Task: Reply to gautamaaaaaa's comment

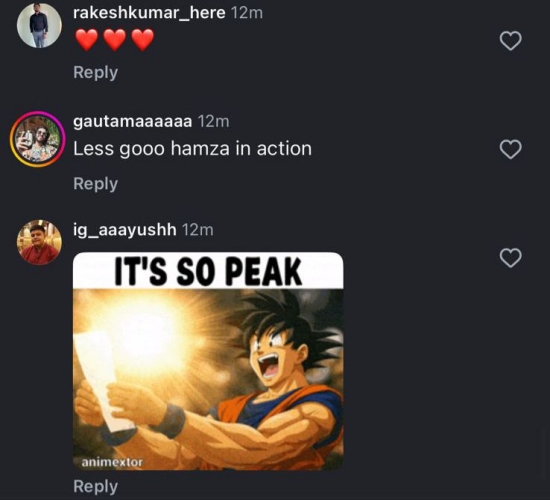Action: (x=95, y=184)
